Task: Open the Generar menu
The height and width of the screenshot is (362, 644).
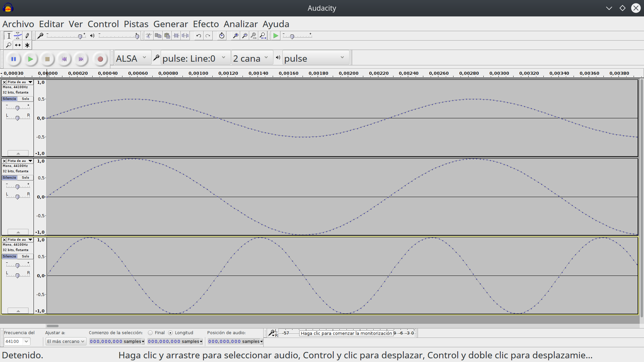Action: tap(171, 24)
